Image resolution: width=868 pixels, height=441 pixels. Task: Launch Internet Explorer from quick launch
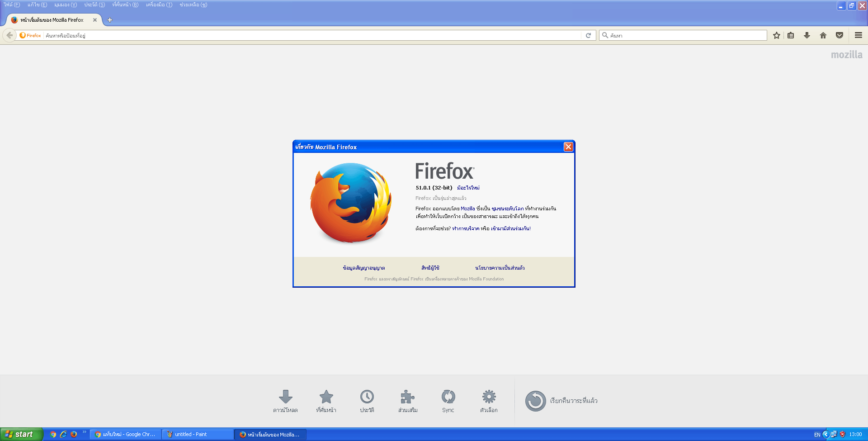(x=63, y=434)
